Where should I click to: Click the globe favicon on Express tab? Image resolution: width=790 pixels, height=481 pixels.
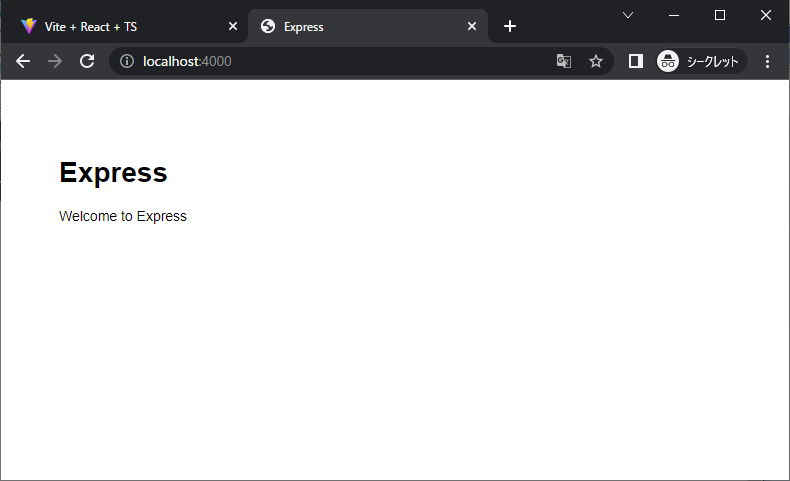tap(268, 26)
